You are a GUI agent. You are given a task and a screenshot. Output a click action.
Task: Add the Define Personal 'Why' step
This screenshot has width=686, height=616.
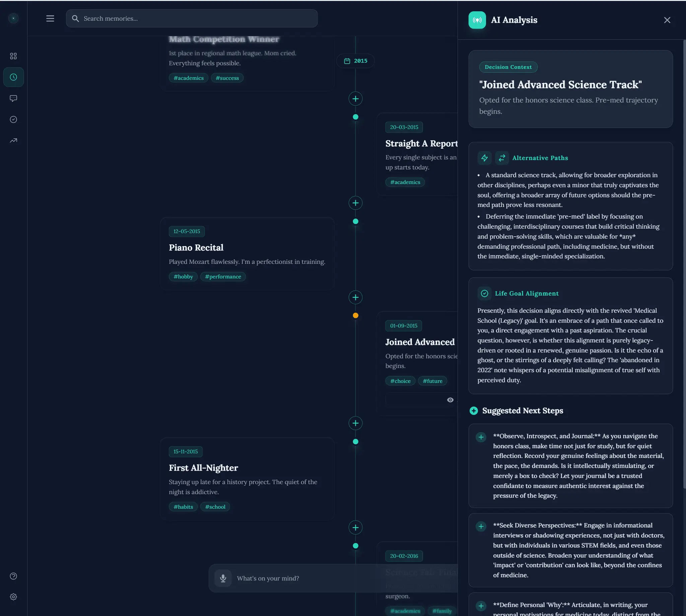point(481,606)
